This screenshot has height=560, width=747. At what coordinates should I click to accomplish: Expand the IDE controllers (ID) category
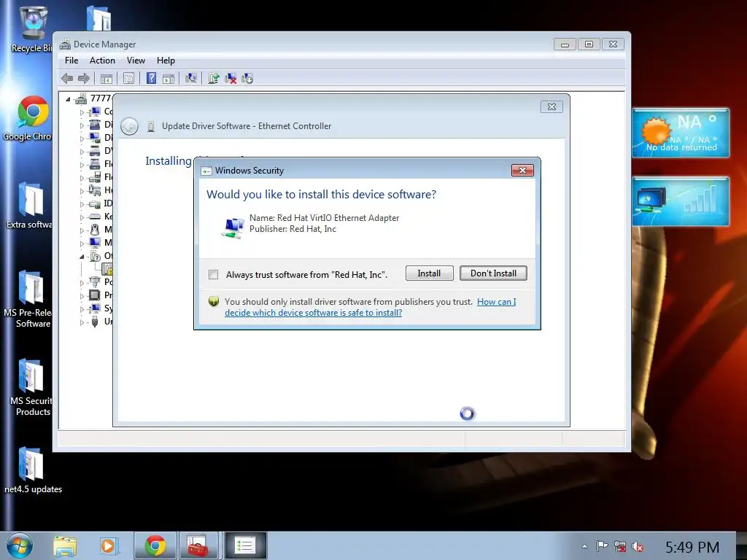(82, 204)
